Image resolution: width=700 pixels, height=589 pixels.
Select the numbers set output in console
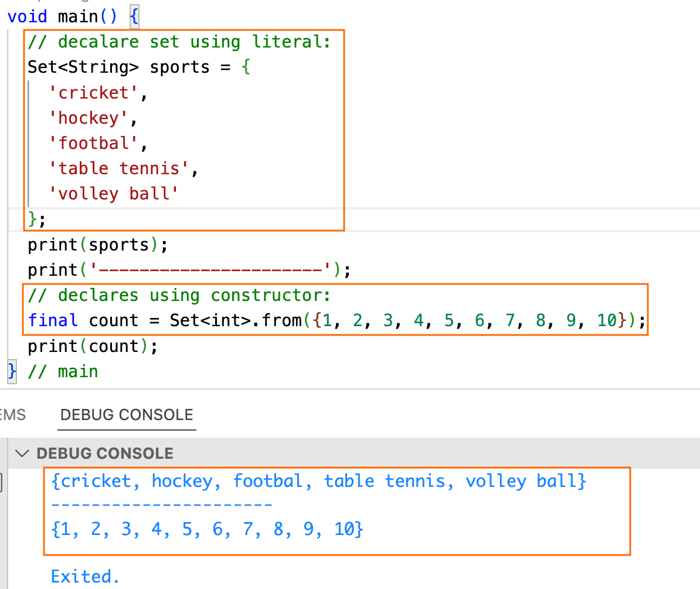tap(207, 530)
